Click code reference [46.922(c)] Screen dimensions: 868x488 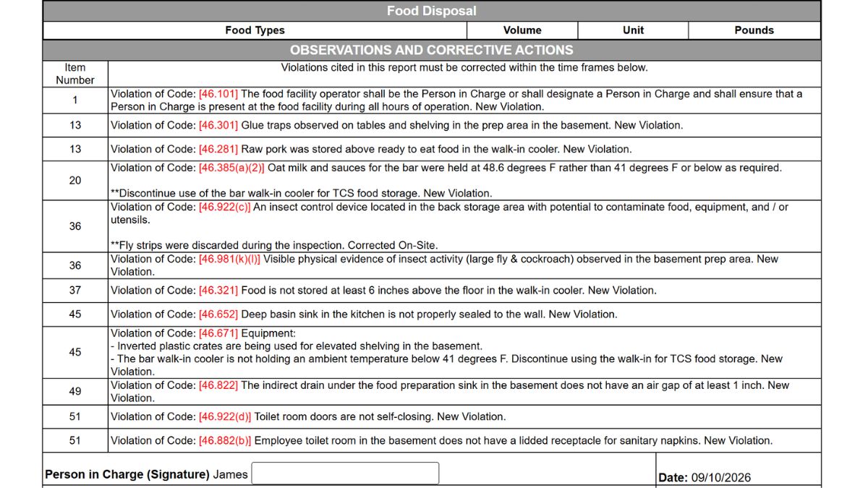[225, 207]
